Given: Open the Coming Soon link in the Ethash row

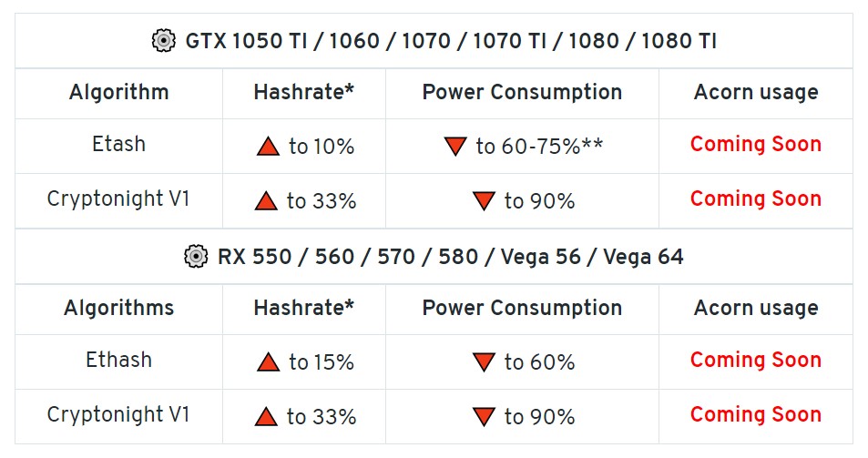Looking at the screenshot, I should point(755,360).
